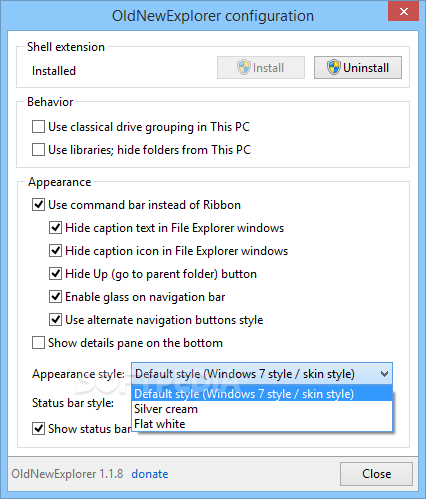Toggle Hide caption icon in File Explorer
Viewport: 426px width, 499px height.
(x=55, y=251)
